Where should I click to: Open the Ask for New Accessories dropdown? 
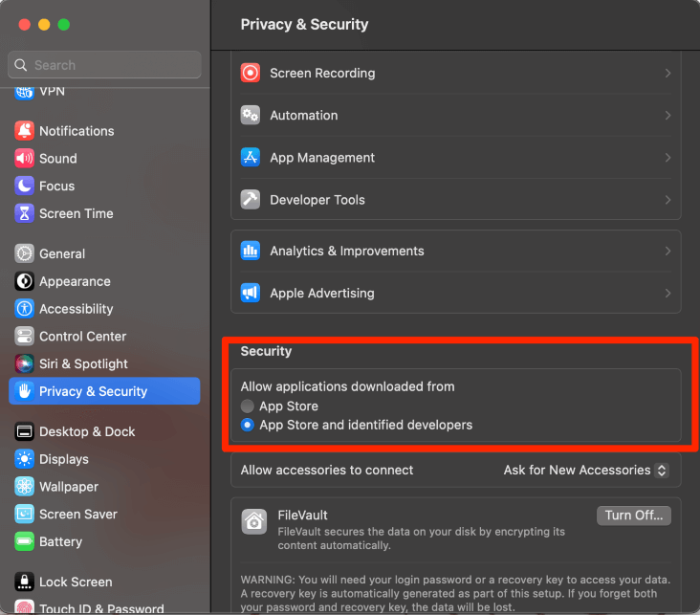586,470
